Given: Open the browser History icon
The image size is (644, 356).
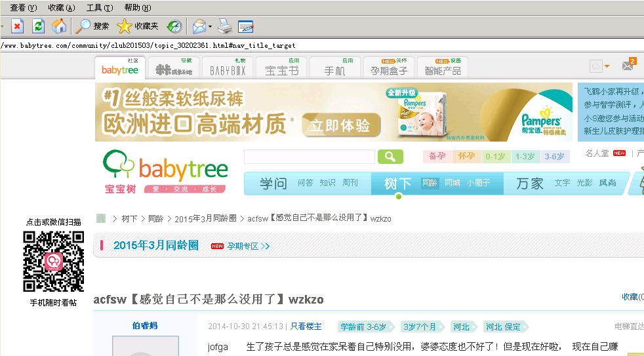Looking at the screenshot, I should pos(174,26).
